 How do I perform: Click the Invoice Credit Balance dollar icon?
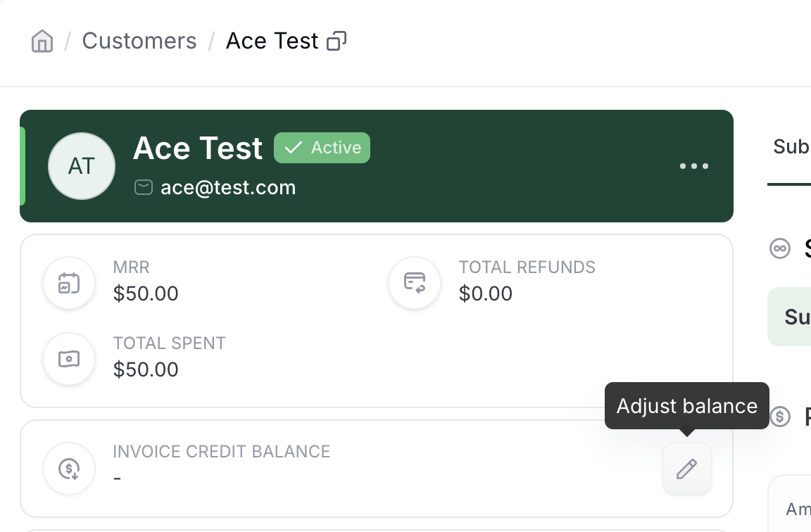point(69,469)
